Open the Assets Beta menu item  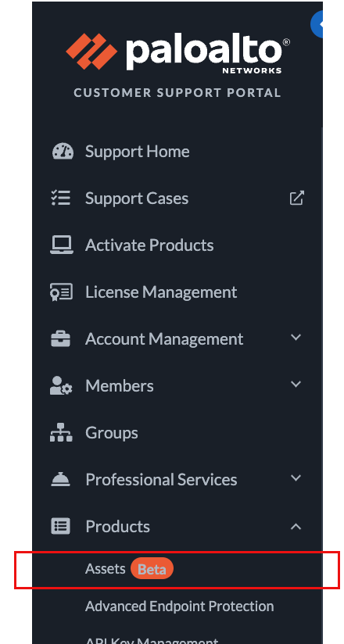pos(130,569)
